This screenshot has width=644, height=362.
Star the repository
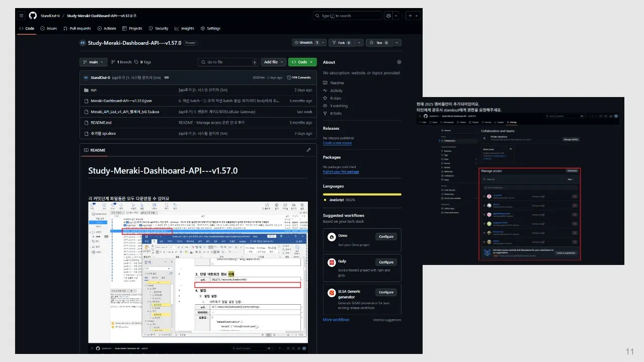[380, 43]
